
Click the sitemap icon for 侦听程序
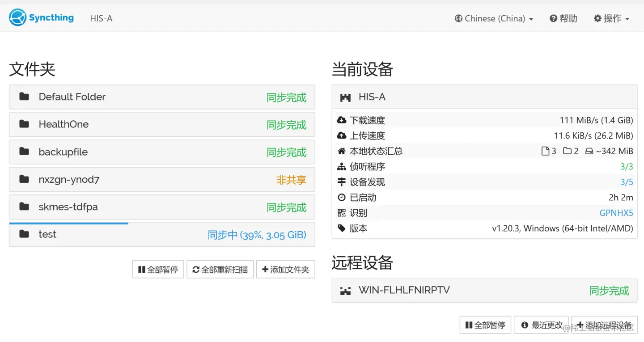[x=342, y=167]
